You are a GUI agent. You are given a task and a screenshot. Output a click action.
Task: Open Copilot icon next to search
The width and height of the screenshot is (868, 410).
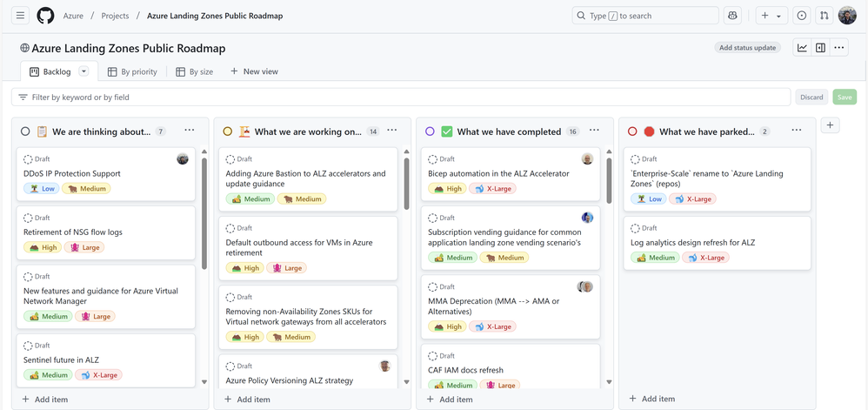[x=732, y=16]
